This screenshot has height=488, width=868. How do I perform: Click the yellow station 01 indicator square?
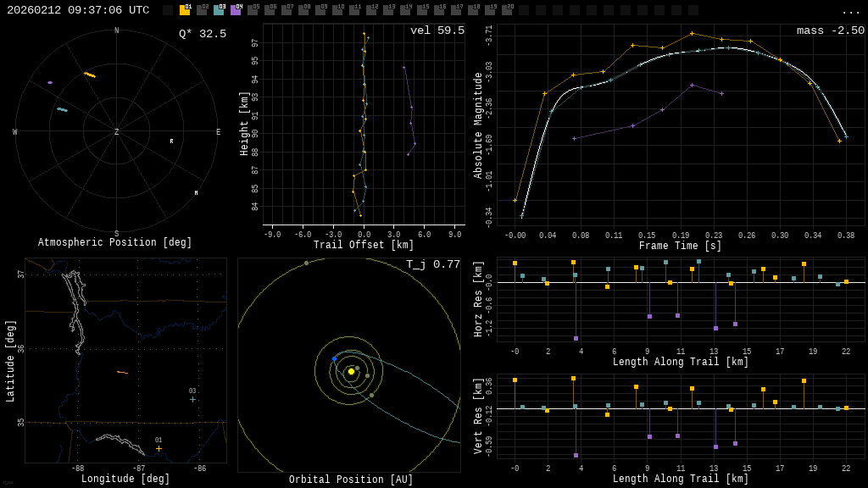185,10
